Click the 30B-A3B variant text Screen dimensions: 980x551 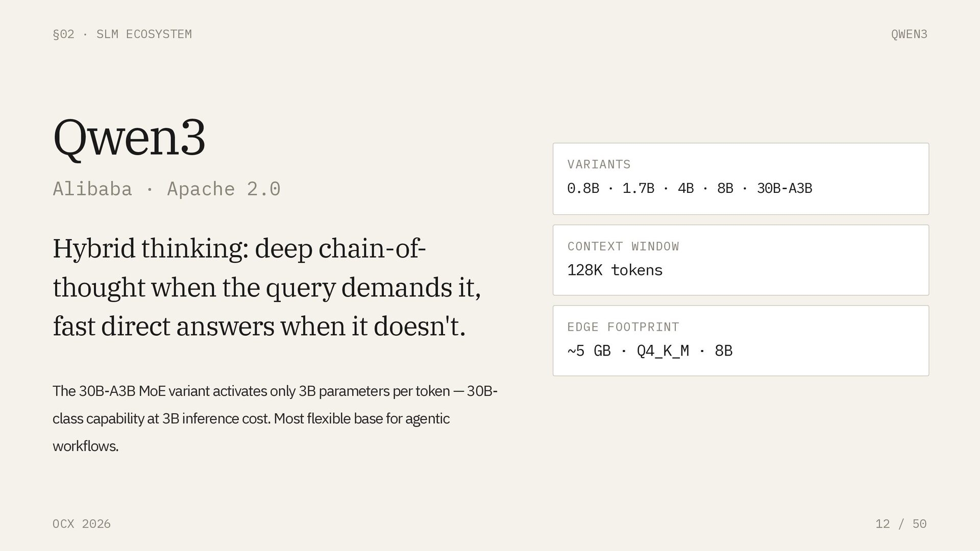(784, 188)
